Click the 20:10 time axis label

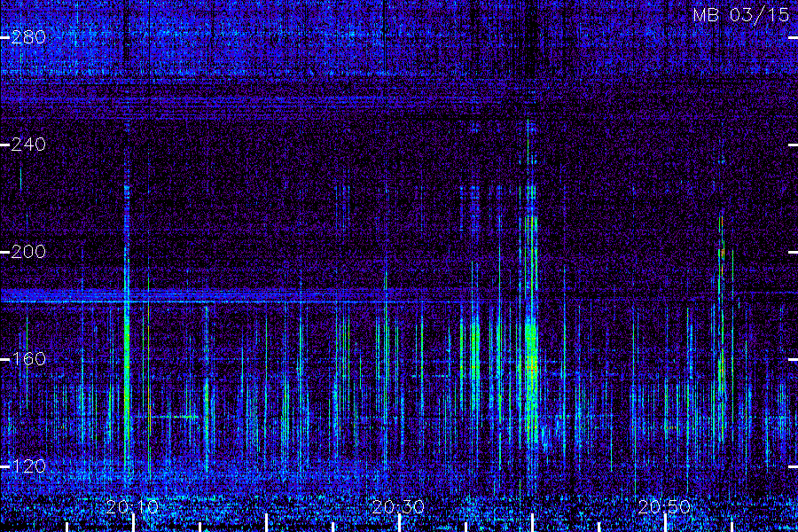click(x=133, y=507)
